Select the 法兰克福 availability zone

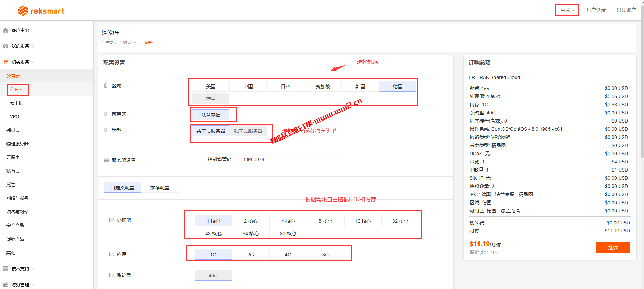pyautogui.click(x=211, y=115)
